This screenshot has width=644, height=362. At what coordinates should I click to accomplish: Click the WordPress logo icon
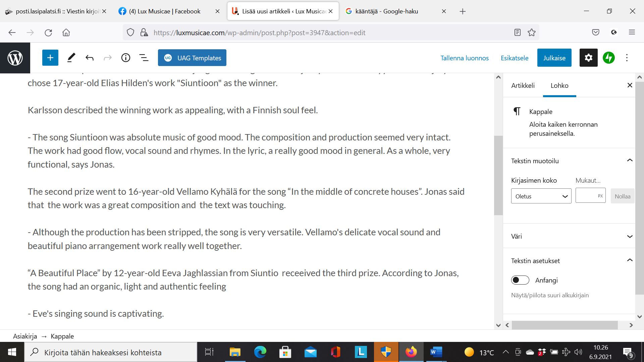click(x=15, y=58)
